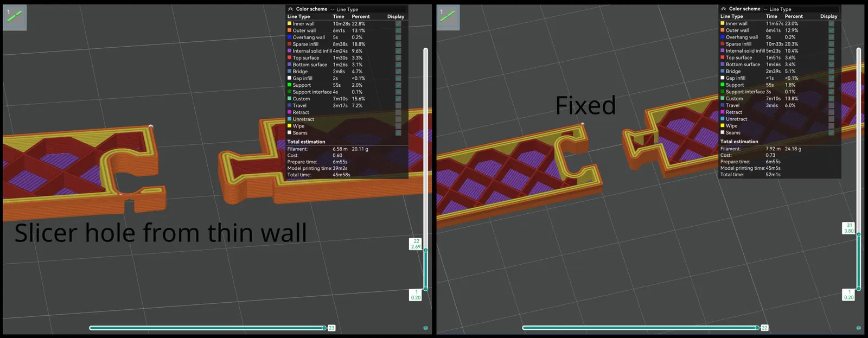Click Sparse infill red swatch in right view

point(722,44)
